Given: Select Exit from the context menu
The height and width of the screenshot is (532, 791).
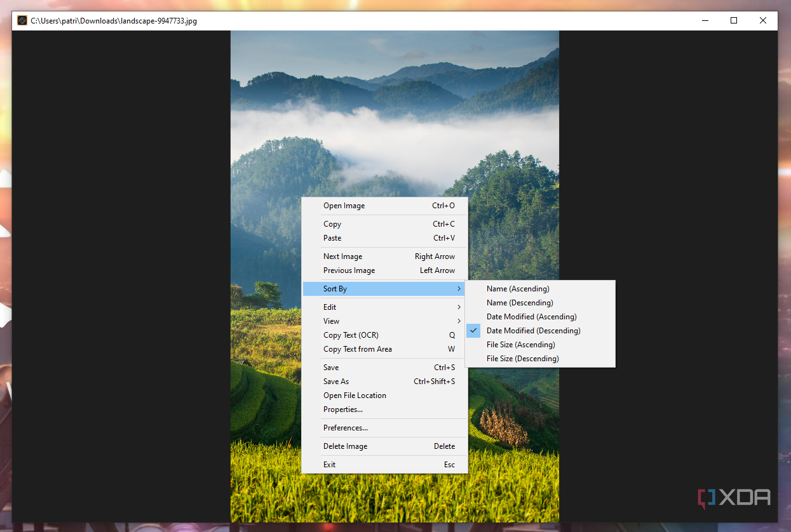Looking at the screenshot, I should pos(384,465).
